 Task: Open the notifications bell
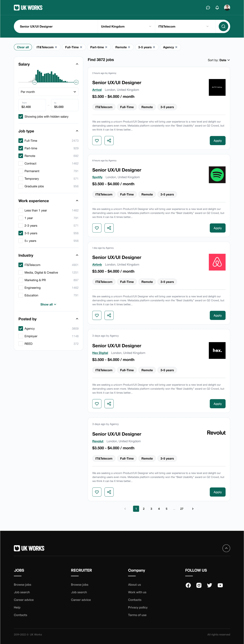tap(217, 8)
